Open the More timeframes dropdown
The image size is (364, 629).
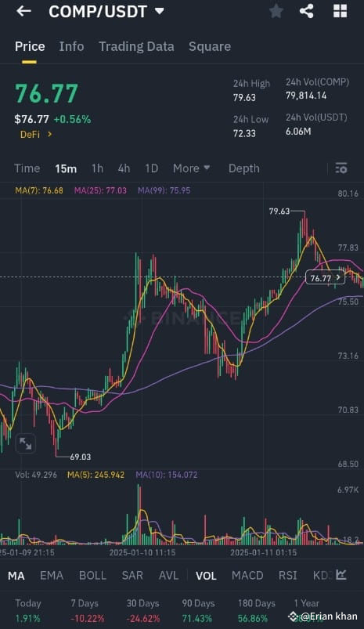(x=191, y=168)
